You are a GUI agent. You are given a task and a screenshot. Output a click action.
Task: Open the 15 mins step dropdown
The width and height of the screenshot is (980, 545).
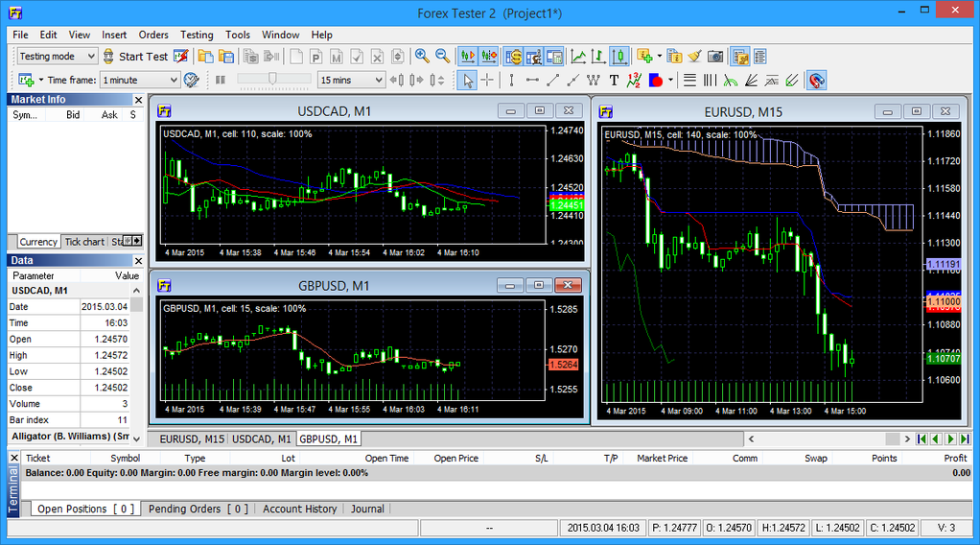pyautogui.click(x=351, y=80)
